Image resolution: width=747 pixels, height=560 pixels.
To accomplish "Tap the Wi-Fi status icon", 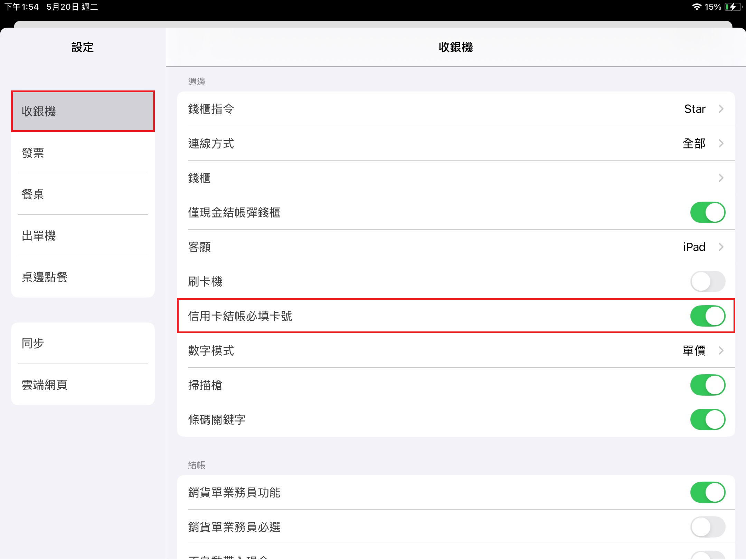I will (697, 7).
